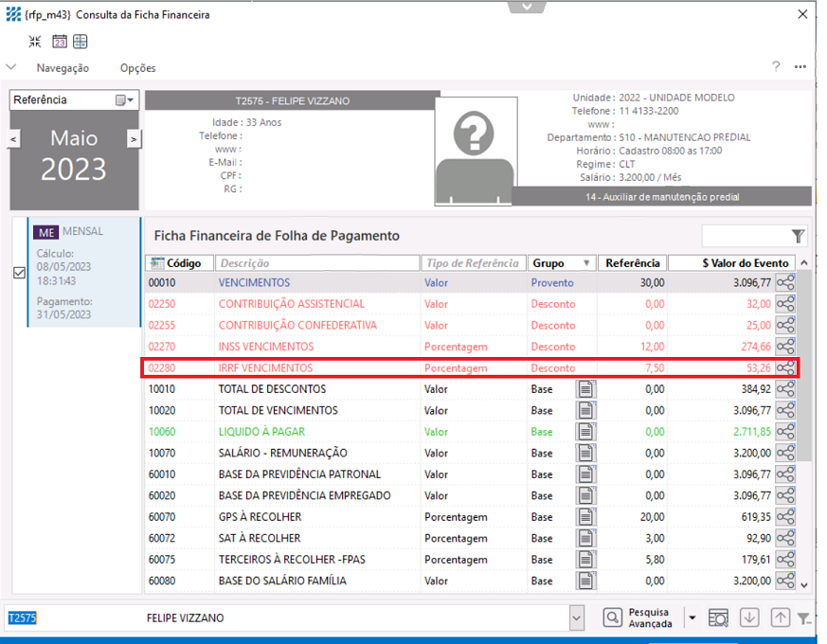Viewport: 827px width, 644px height.
Task: Toggle the MENSAL calculation checkbox
Action: point(20,273)
